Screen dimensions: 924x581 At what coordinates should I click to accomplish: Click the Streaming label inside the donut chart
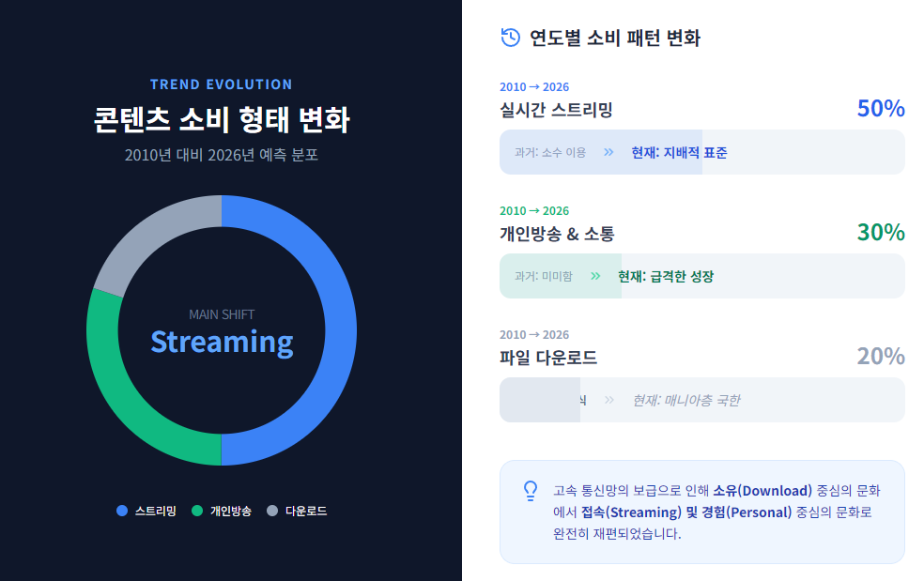tap(221, 342)
